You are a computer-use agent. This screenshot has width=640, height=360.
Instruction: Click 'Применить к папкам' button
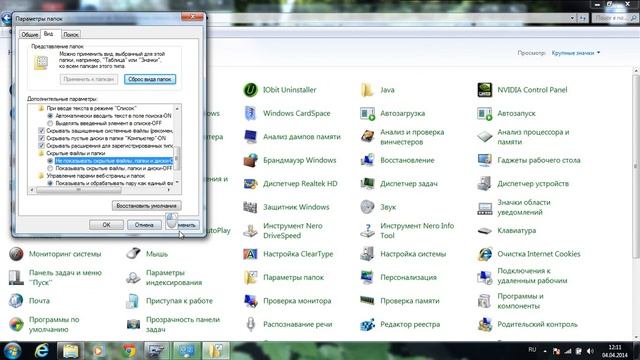pyautogui.click(x=89, y=79)
